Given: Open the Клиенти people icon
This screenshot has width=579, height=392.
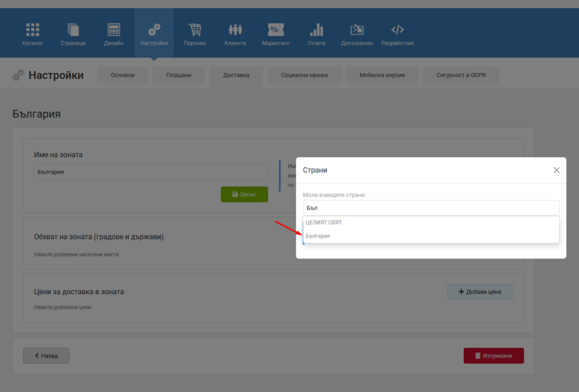Looking at the screenshot, I should click(235, 29).
